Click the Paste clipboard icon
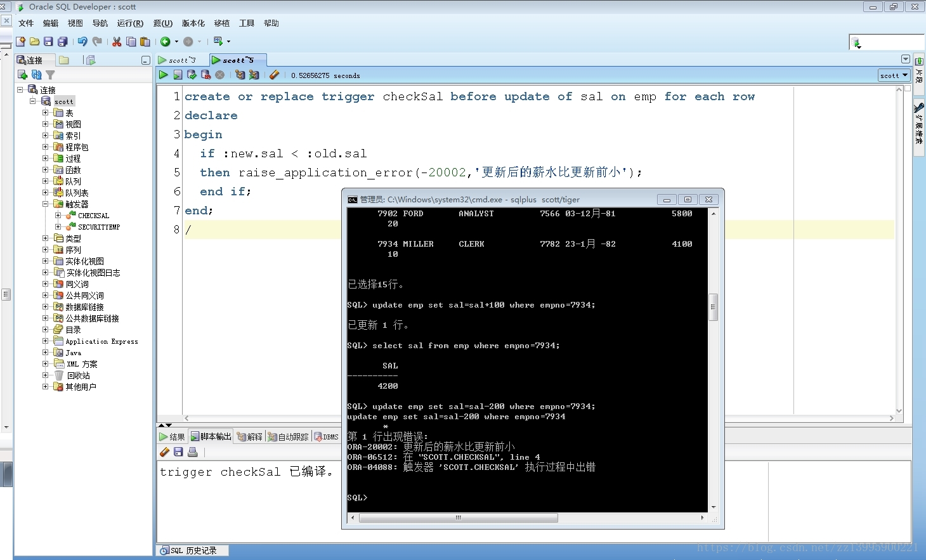The width and height of the screenshot is (926, 560). pyautogui.click(x=145, y=42)
